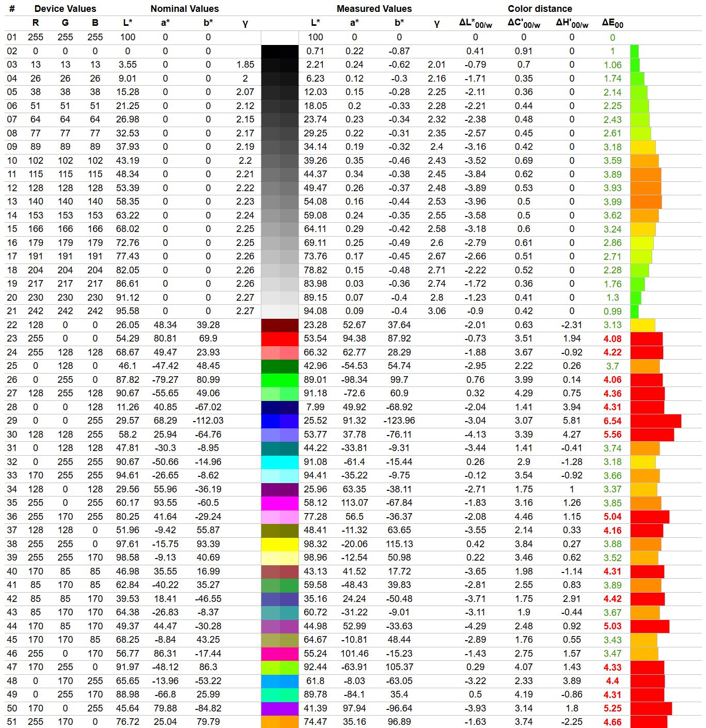The width and height of the screenshot is (706, 728).
Task: Click the ΔE00 column header
Action: tap(613, 23)
